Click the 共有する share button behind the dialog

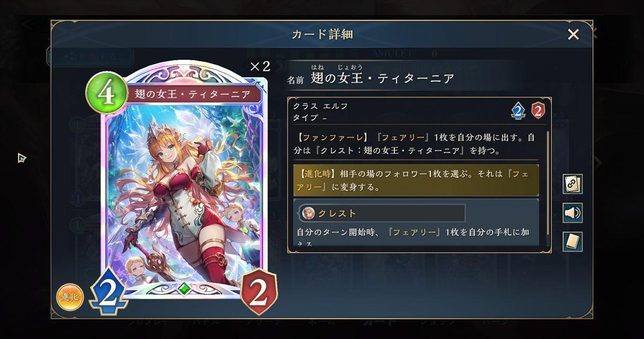pyautogui.click(x=90, y=56)
